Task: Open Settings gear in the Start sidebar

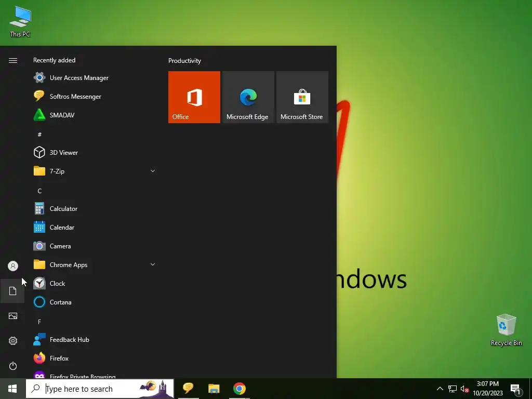Action: coord(13,341)
